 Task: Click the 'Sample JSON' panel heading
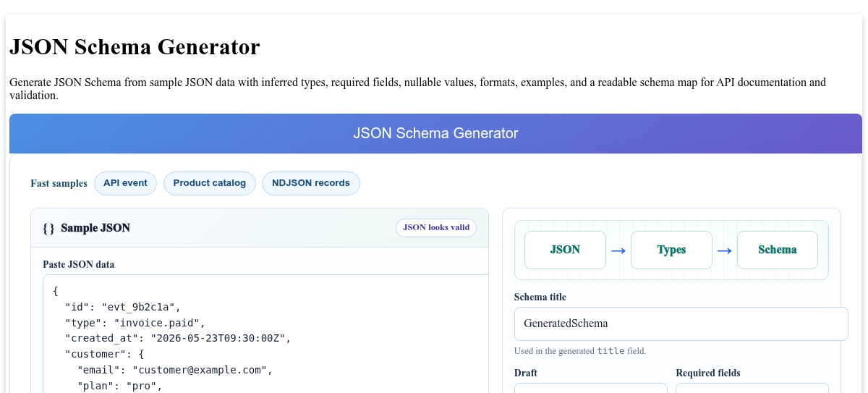(x=95, y=228)
